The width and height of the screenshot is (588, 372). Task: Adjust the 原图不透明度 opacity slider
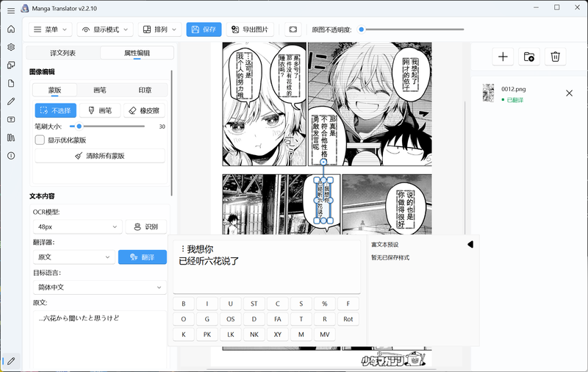pyautogui.click(x=412, y=29)
